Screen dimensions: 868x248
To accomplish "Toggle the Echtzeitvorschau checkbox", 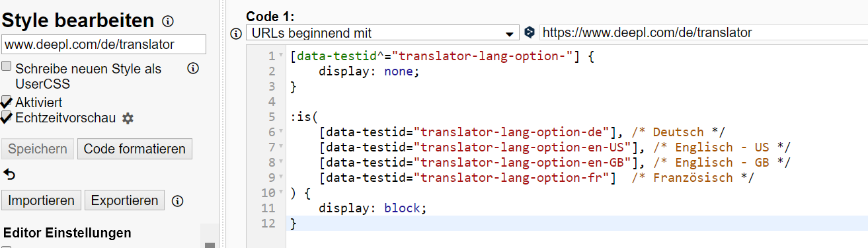I will [7, 117].
